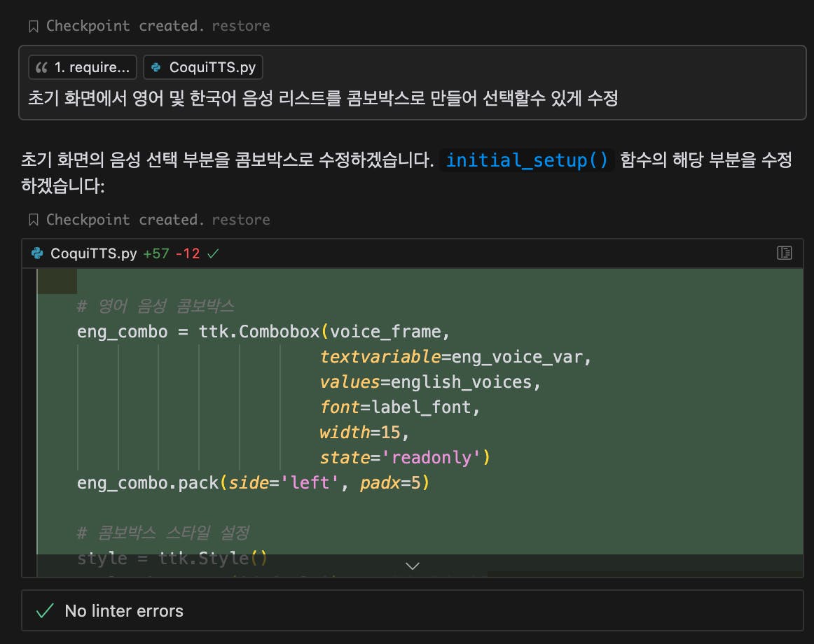Click the '# 콤보박스 스타일 설정' comment line
This screenshot has width=814, height=644.
pos(163,533)
